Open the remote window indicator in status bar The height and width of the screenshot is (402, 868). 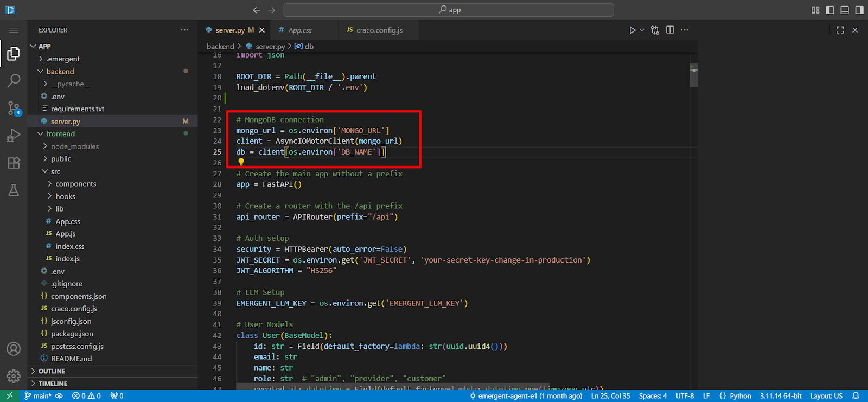click(9, 396)
